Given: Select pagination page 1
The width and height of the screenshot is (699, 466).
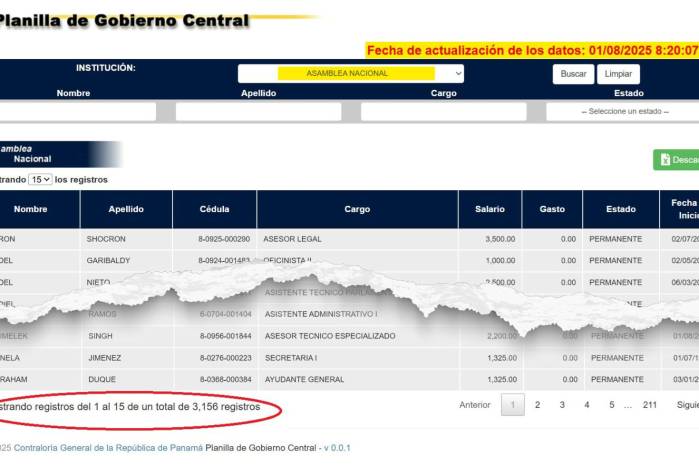Looking at the screenshot, I should [x=513, y=405].
